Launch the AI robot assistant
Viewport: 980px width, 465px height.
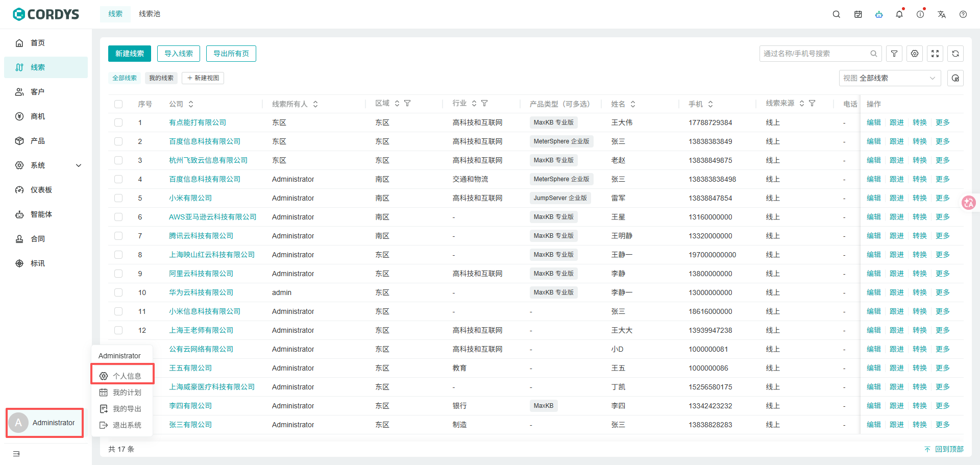coord(879,15)
